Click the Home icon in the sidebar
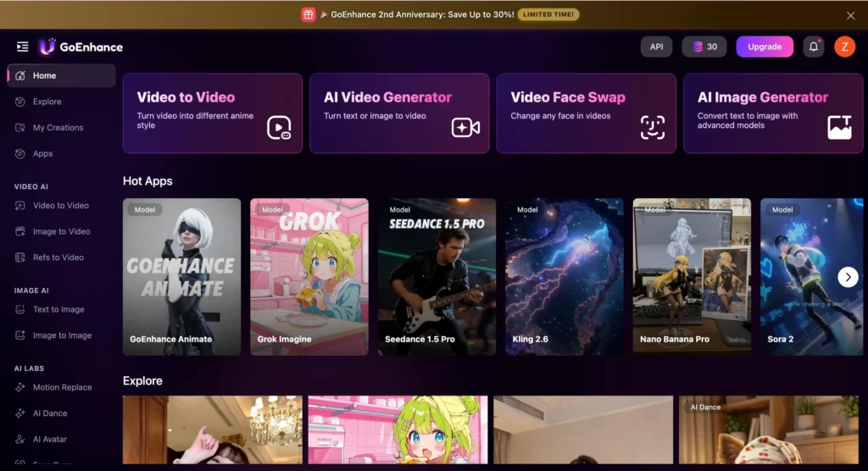 click(x=20, y=76)
